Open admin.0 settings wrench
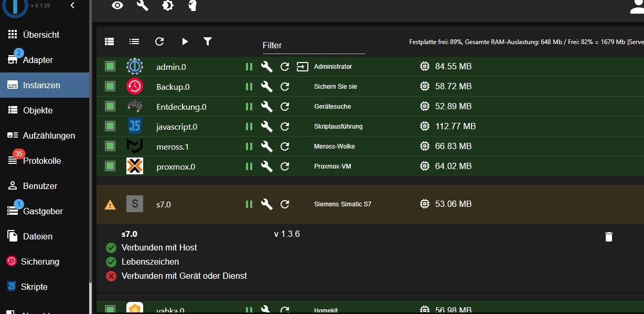Image resolution: width=644 pixels, height=314 pixels. (x=267, y=67)
